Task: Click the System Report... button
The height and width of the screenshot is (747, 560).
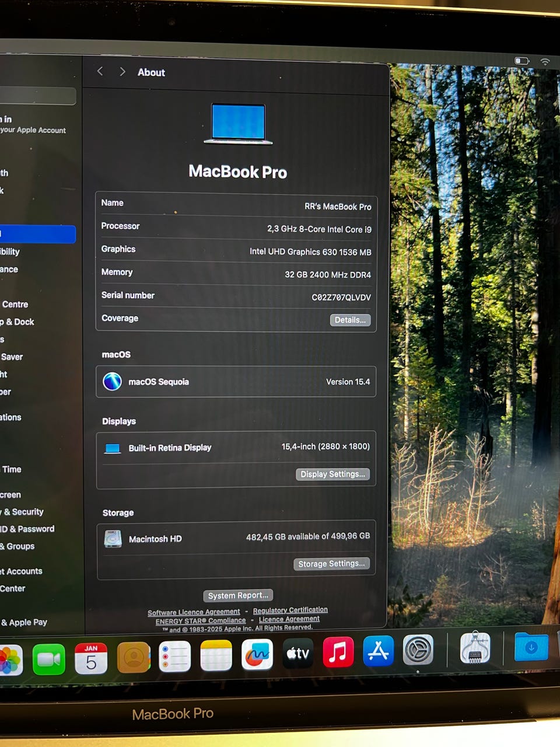Action: pyautogui.click(x=238, y=595)
